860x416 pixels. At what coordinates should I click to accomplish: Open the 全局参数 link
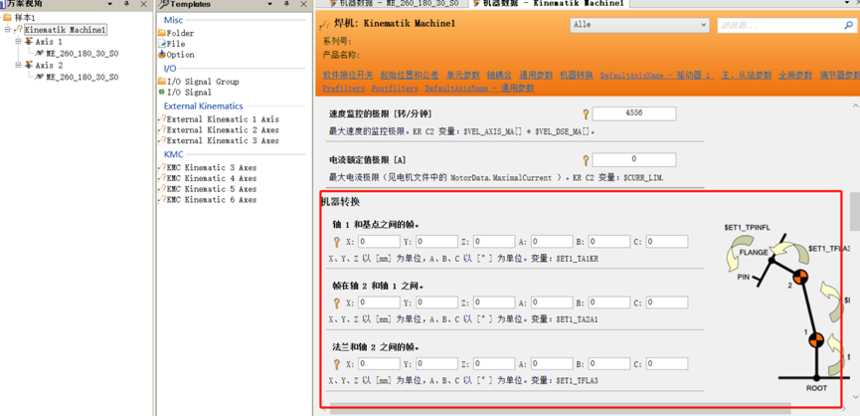coord(796,75)
